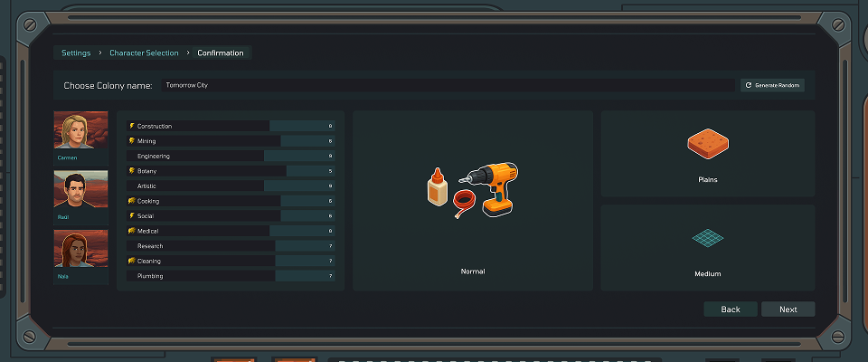Click the Research skill row
The height and width of the screenshot is (362, 868).
coord(231,246)
